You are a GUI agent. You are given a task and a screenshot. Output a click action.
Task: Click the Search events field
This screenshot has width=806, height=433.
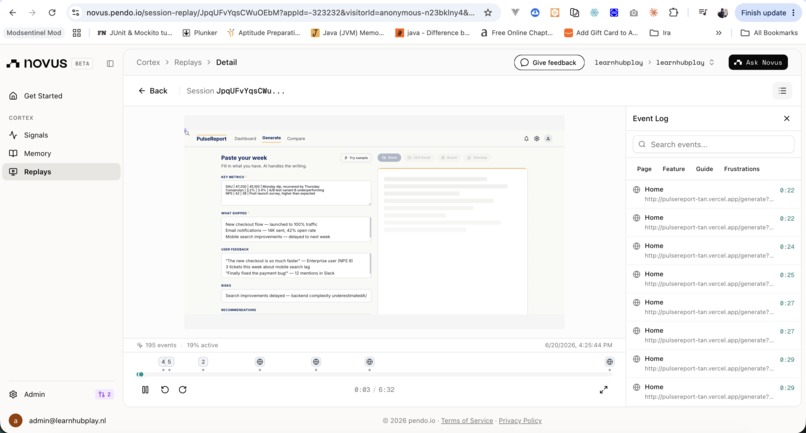tap(713, 145)
